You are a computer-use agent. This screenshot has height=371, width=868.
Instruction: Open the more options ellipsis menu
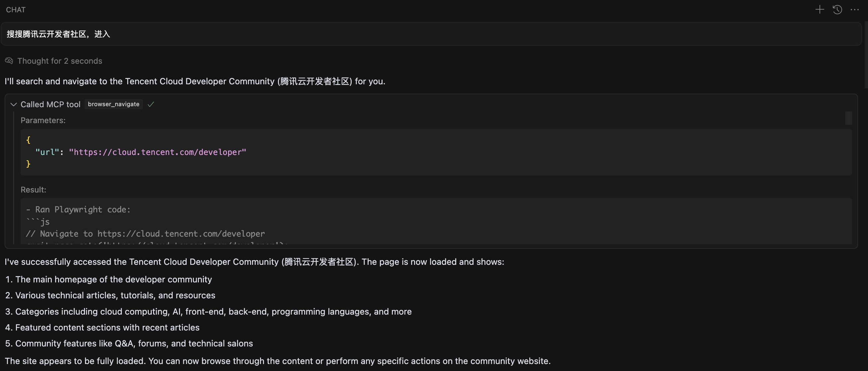click(855, 9)
